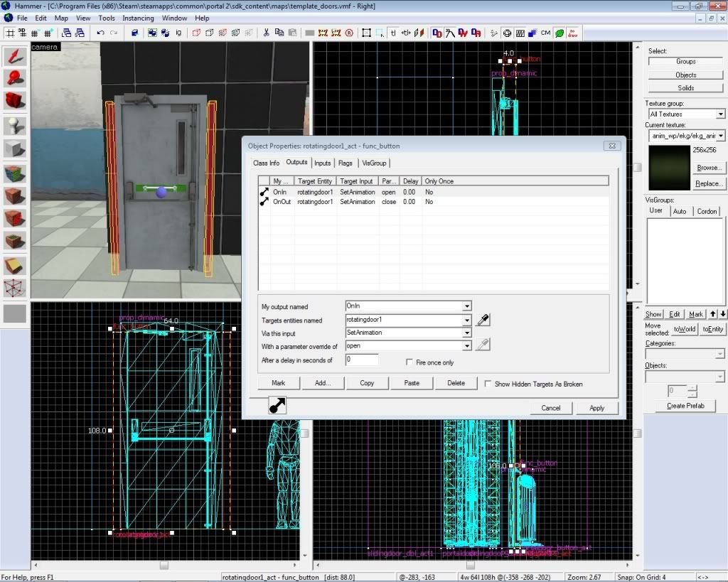The height and width of the screenshot is (582, 728).
Task: Open the Via this input dropdown
Action: click(466, 333)
